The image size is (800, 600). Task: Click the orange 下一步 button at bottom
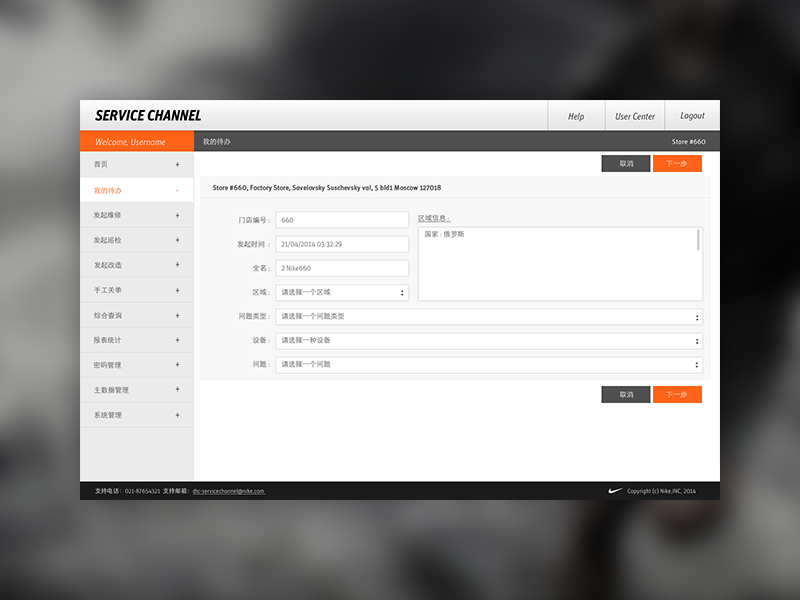point(677,394)
